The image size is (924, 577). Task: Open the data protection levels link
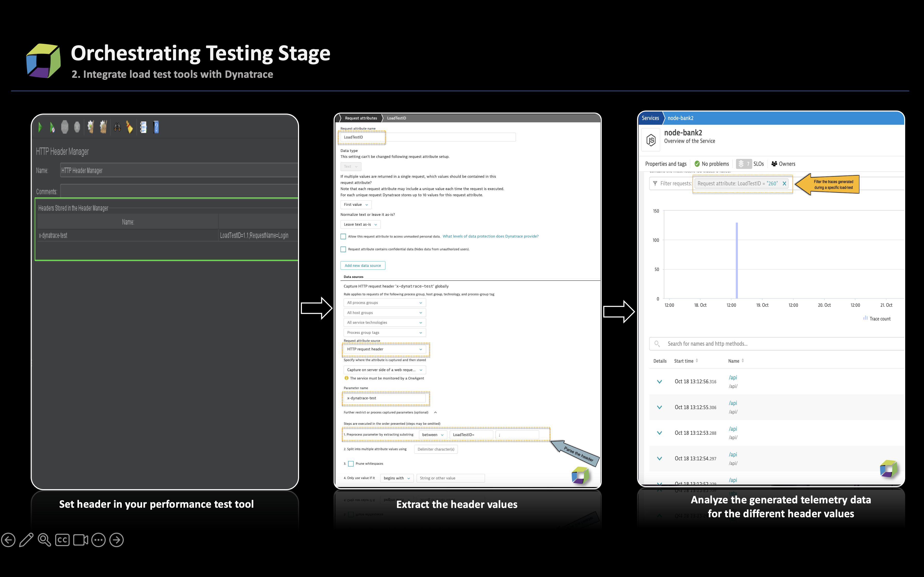(x=490, y=236)
